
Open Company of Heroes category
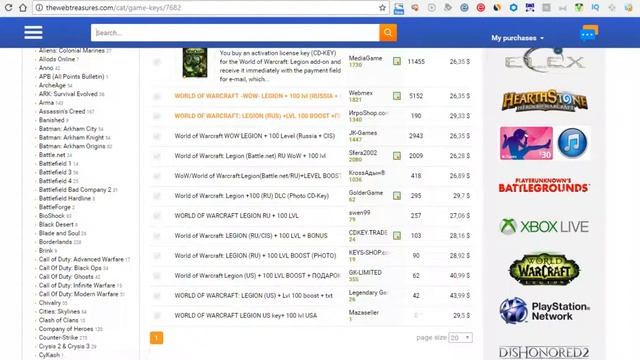coord(66,329)
